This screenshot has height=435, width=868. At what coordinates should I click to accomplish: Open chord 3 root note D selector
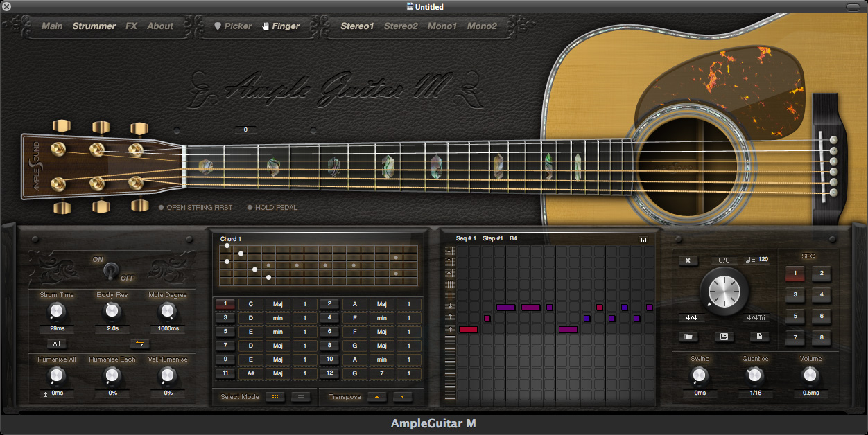(250, 318)
